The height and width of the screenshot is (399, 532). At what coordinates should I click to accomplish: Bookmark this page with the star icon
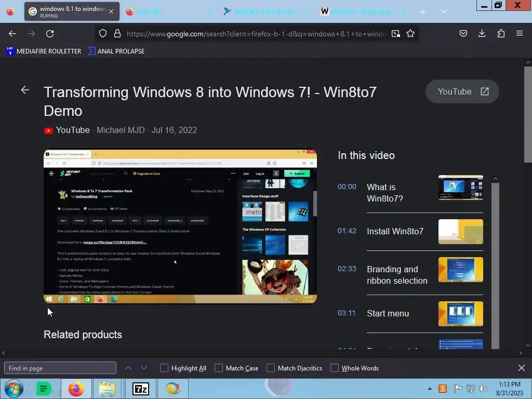pyautogui.click(x=410, y=34)
